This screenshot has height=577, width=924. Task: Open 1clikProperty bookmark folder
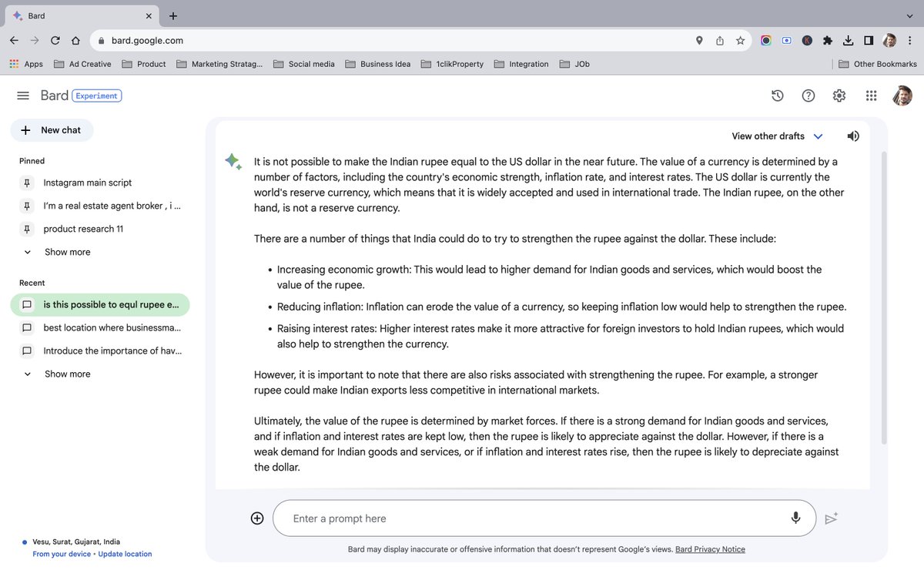453,64
